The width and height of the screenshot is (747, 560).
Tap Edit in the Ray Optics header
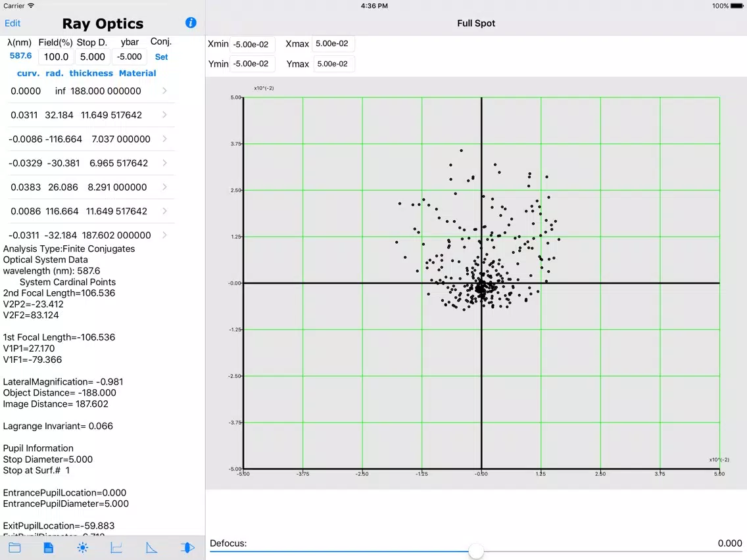tap(12, 24)
